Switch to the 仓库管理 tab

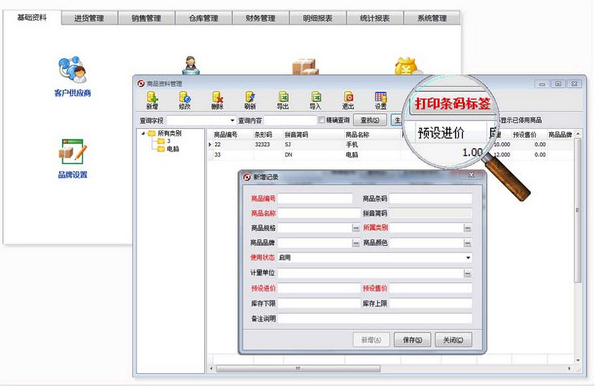(204, 18)
